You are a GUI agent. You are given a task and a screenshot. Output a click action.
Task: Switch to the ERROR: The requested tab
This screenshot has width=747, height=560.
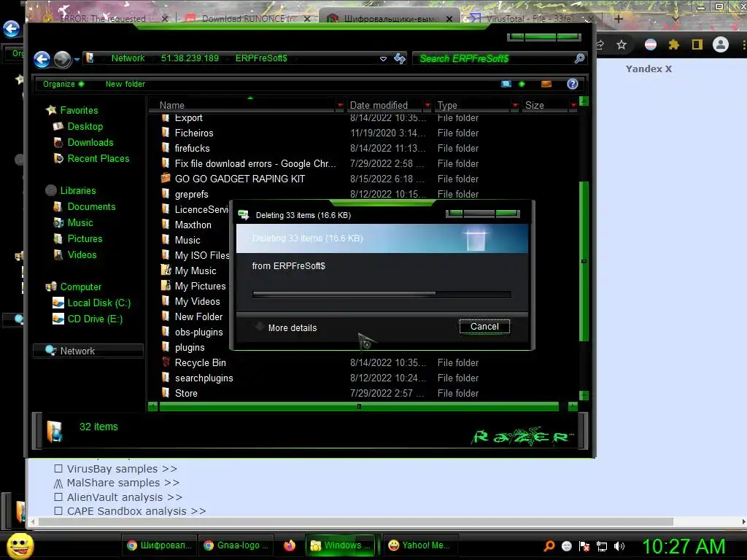click(104, 19)
